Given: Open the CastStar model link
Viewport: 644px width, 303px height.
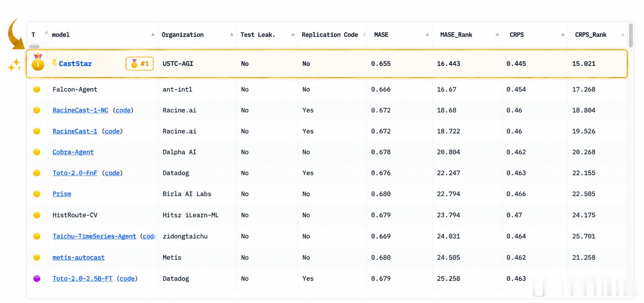Looking at the screenshot, I should (x=75, y=63).
